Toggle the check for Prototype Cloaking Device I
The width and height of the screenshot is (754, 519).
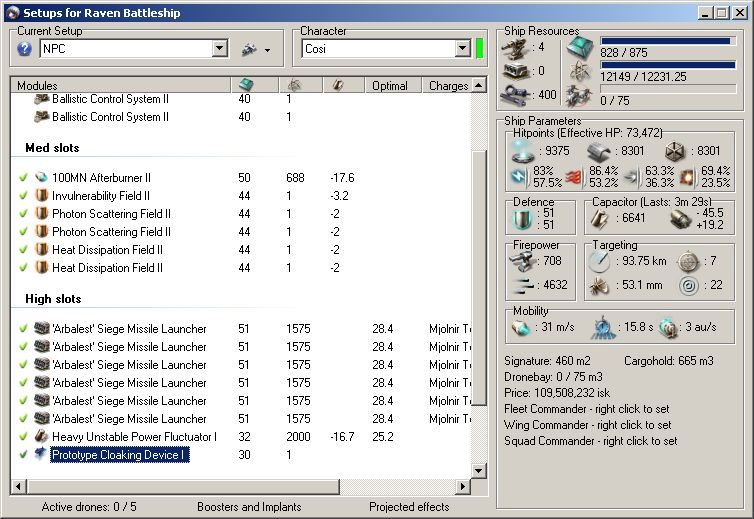23,455
